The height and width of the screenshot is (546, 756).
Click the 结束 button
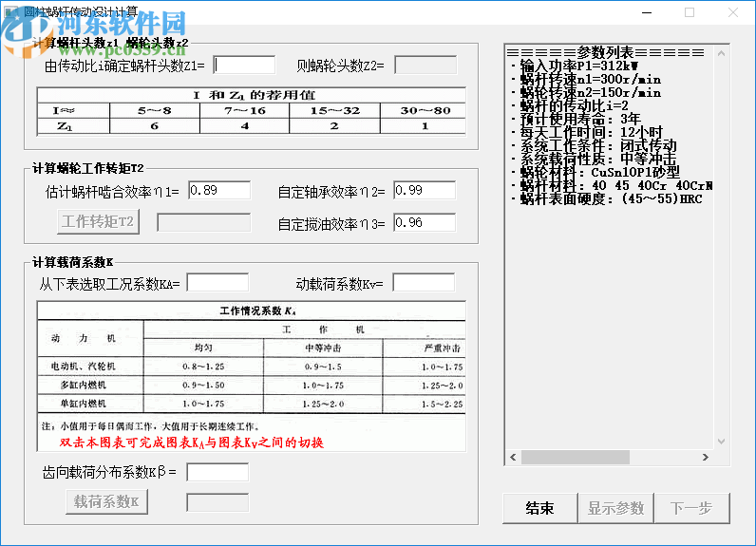[540, 508]
